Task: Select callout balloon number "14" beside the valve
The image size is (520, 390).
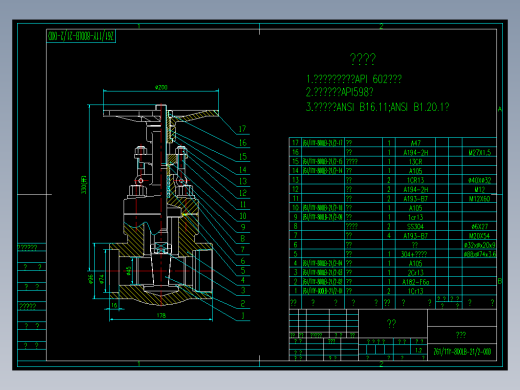Action: [243, 170]
